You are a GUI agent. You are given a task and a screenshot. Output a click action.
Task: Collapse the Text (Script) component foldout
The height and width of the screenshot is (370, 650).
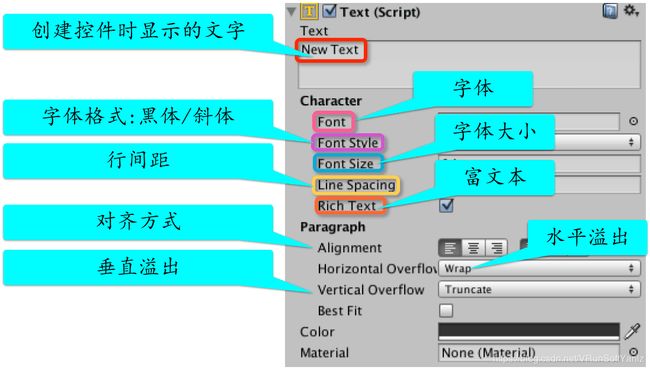[x=291, y=12]
